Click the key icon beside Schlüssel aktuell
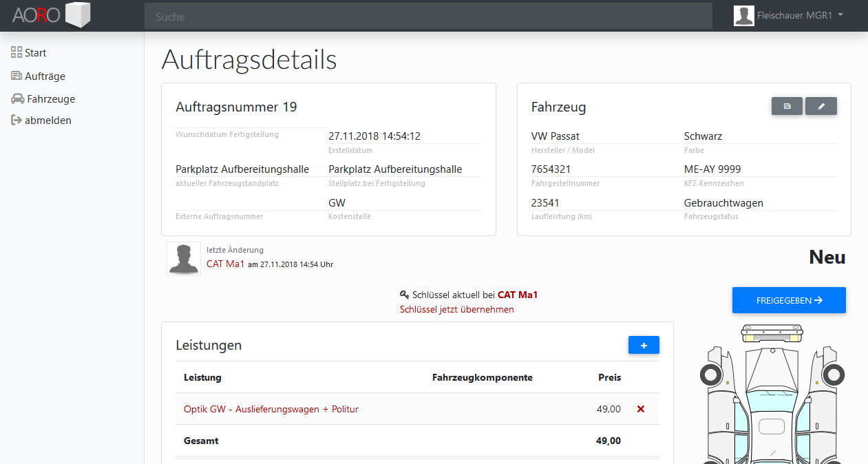Viewport: 868px width, 464px height. click(405, 294)
